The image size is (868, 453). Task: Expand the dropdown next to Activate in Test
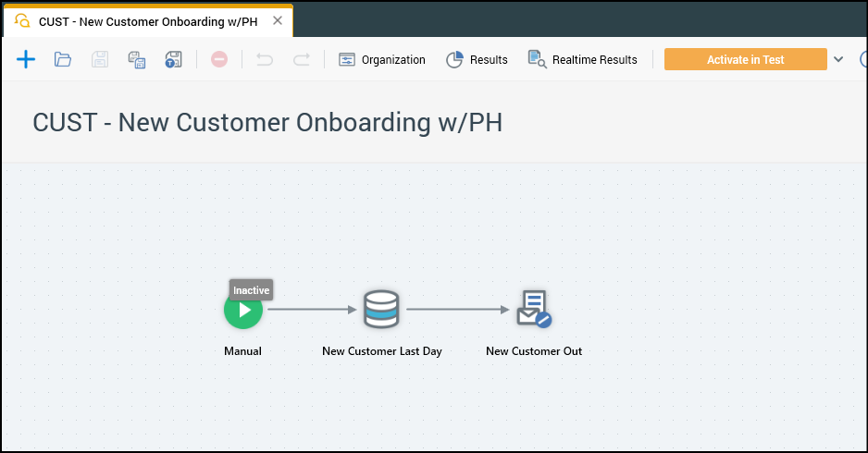click(x=838, y=60)
